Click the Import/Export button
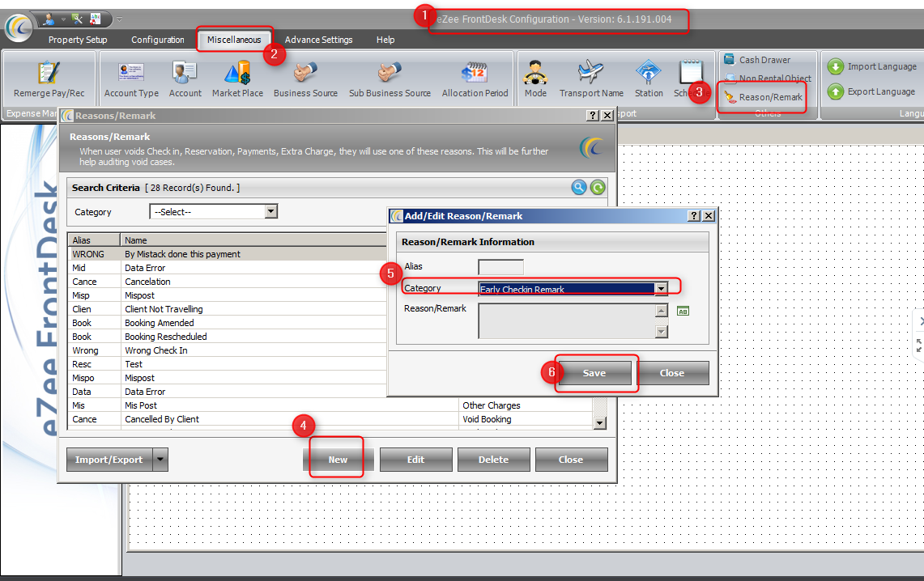The width and height of the screenshot is (924, 581). [109, 459]
